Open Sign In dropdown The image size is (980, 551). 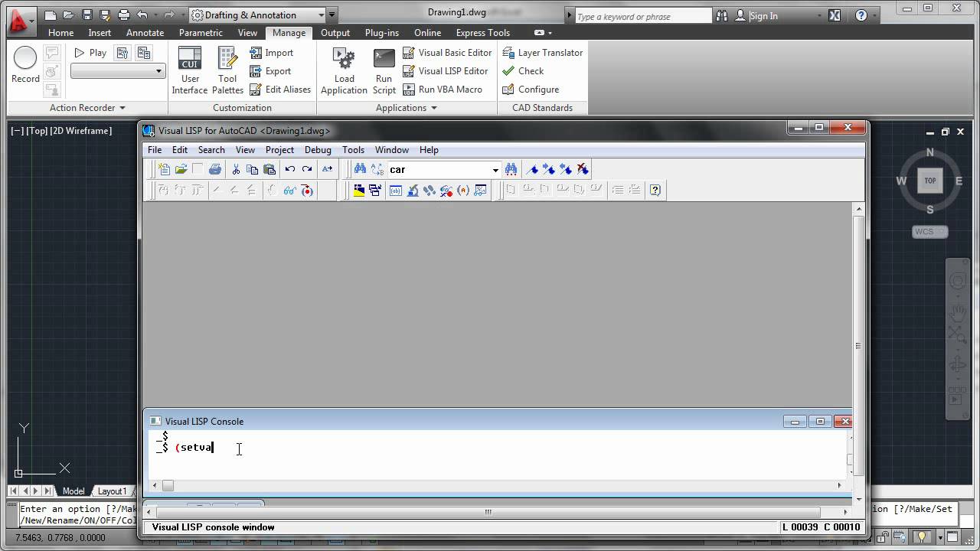[x=819, y=16]
